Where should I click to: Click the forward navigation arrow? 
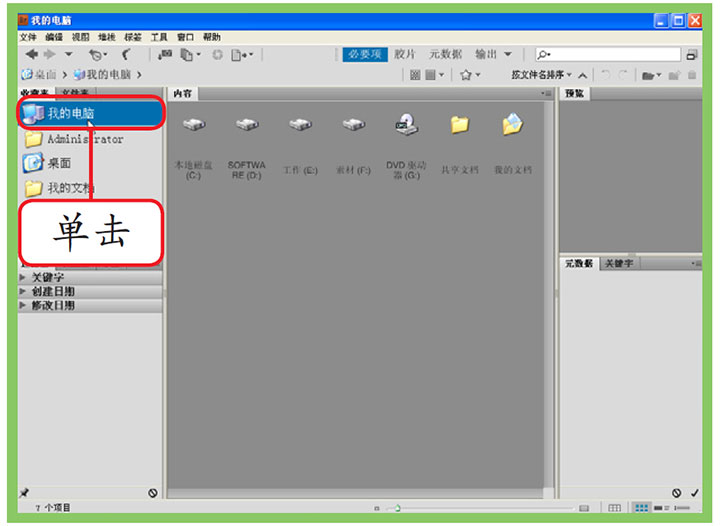coord(49,54)
